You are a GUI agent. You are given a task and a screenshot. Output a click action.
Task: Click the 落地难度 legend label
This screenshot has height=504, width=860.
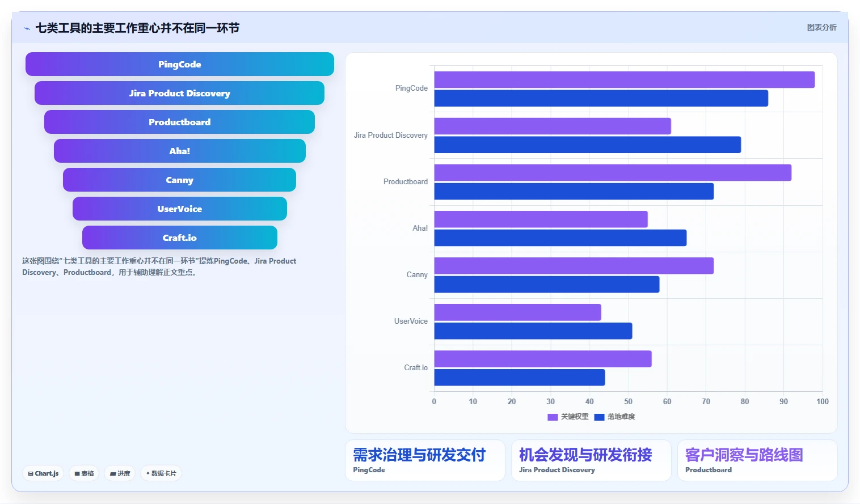point(621,417)
